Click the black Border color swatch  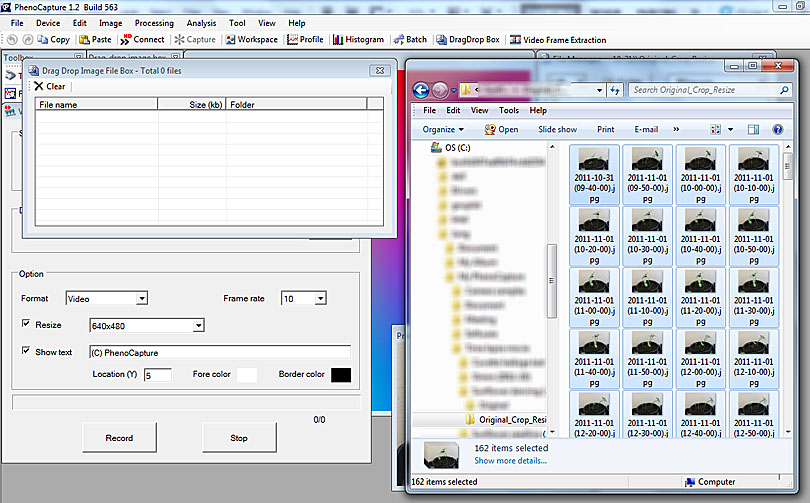pyautogui.click(x=341, y=375)
